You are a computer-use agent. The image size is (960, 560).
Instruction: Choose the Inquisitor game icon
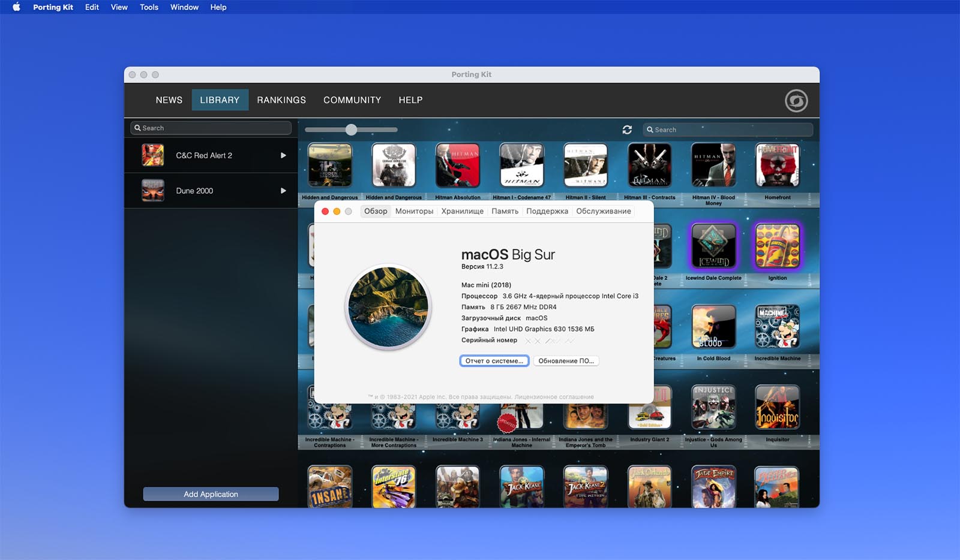click(x=778, y=408)
